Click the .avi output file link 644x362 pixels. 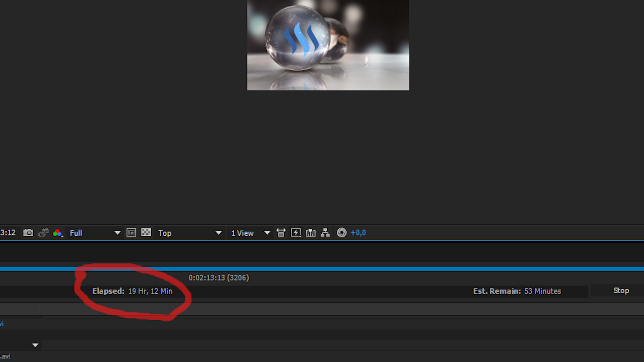5,356
